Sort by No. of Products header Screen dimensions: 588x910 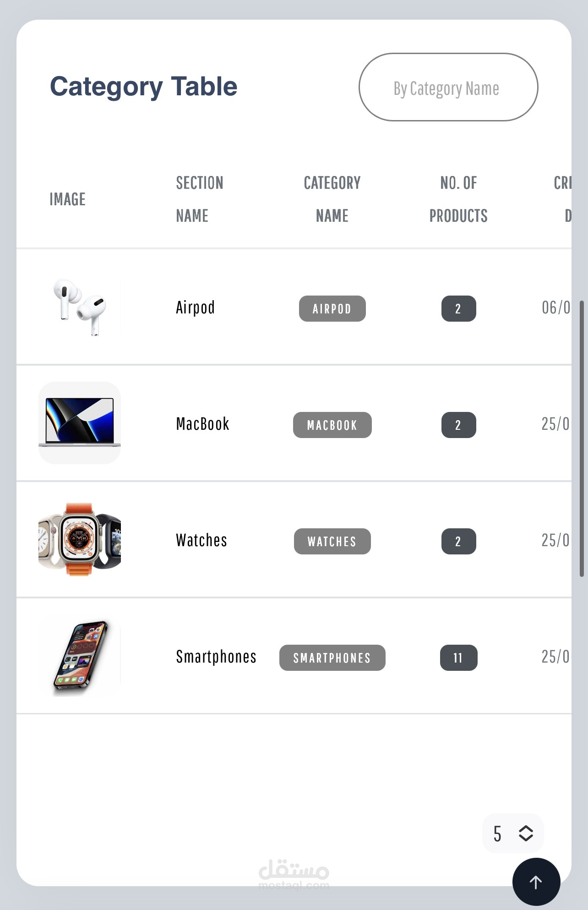[459, 199]
